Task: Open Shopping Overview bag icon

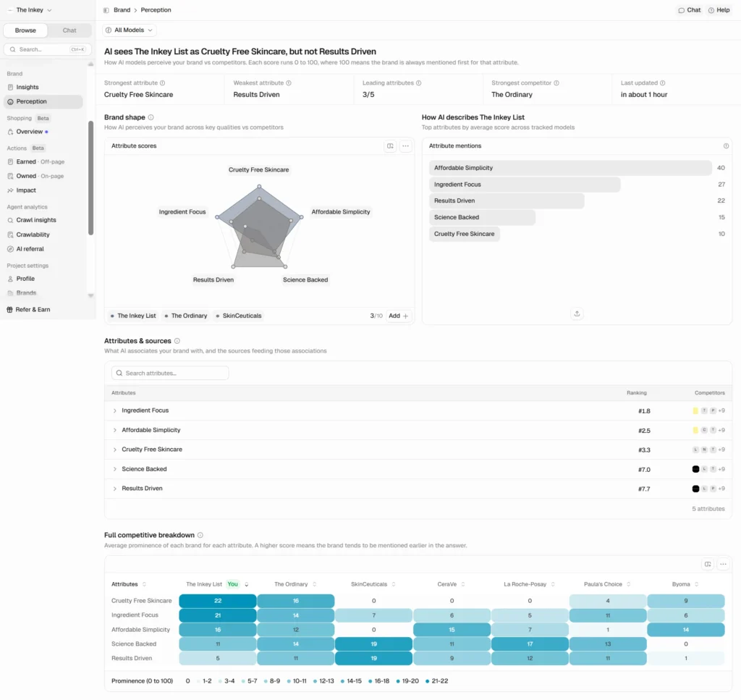Action: click(10, 132)
